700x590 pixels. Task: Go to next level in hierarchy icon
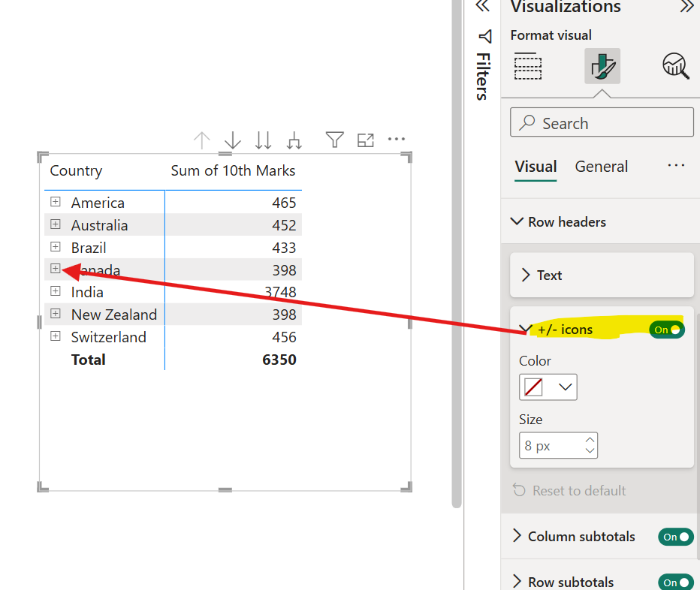(263, 140)
